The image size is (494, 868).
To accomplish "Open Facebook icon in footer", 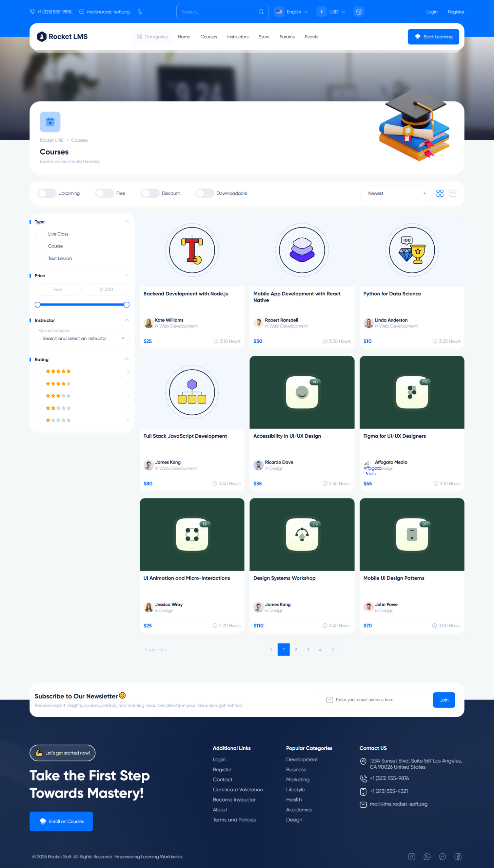I will point(458,856).
